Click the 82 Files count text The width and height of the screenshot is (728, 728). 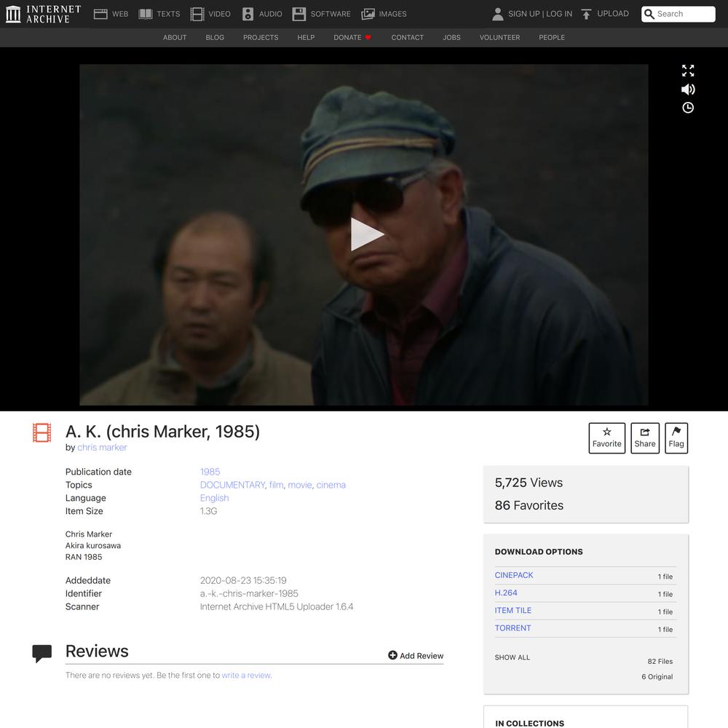[660, 661]
